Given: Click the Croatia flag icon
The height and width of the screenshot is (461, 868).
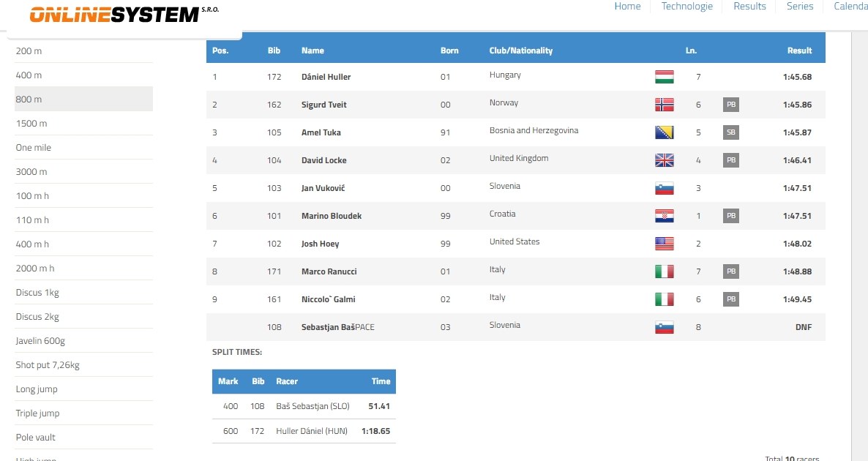Looking at the screenshot, I should 664,216.
